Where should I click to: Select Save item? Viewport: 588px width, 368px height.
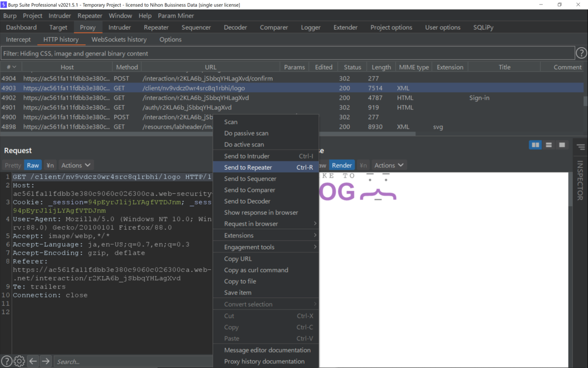[266, 292]
